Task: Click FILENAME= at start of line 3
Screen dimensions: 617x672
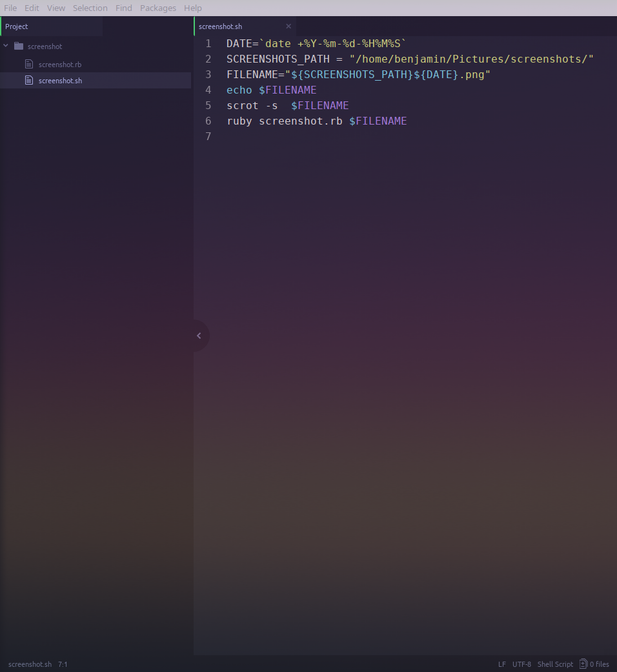Action: click(x=256, y=75)
